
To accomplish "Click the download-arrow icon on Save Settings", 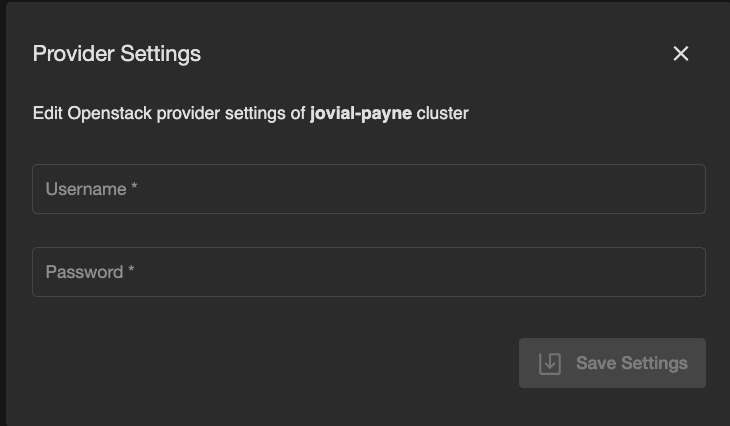I will click(x=550, y=363).
